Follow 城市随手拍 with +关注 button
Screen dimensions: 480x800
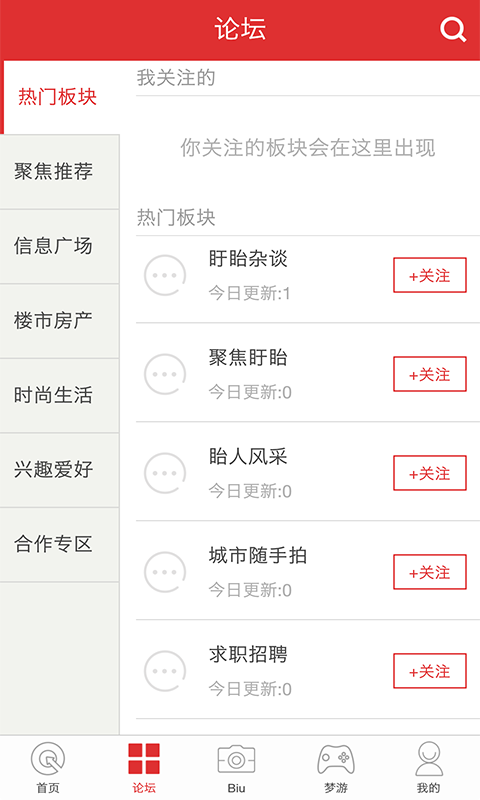pos(430,572)
